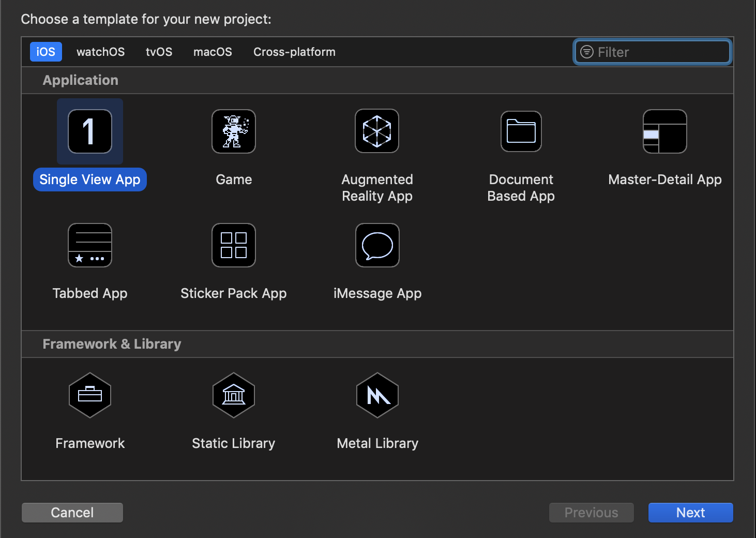Select the Sticker Pack App icon
This screenshot has height=538, width=756.
pyautogui.click(x=234, y=245)
